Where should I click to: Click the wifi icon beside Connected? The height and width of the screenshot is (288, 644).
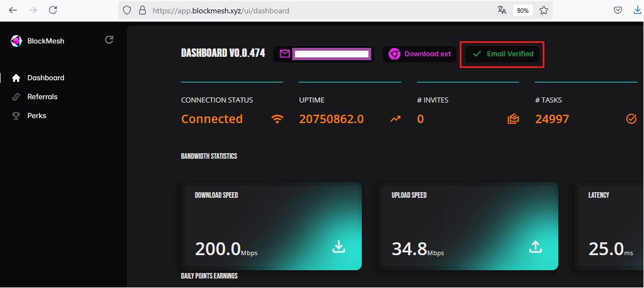coord(278,119)
